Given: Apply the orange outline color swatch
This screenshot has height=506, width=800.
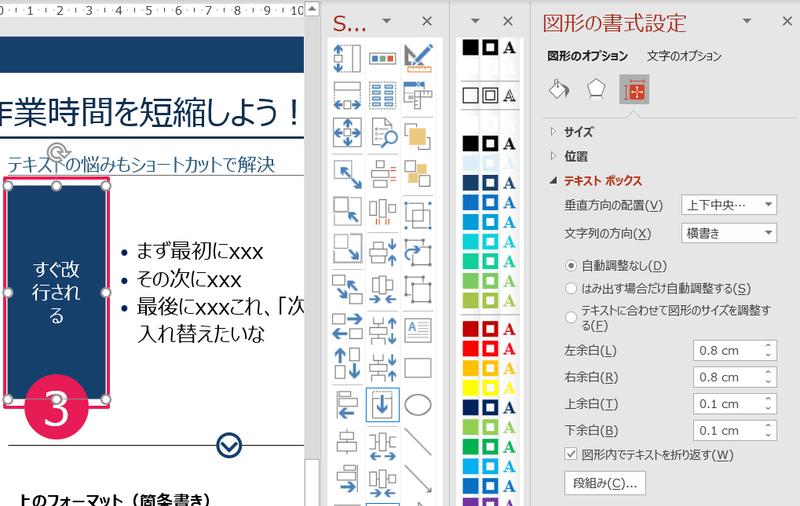Looking at the screenshot, I should (x=490, y=368).
